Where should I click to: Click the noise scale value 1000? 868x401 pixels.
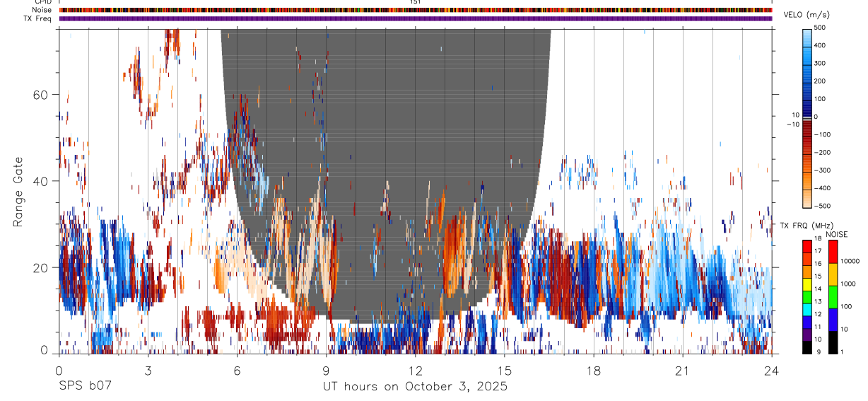pyautogui.click(x=849, y=284)
